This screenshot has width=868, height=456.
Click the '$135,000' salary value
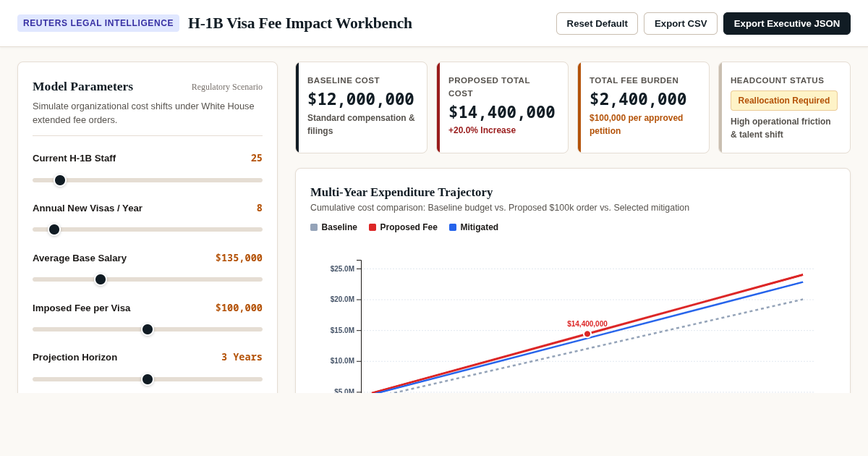coord(239,258)
